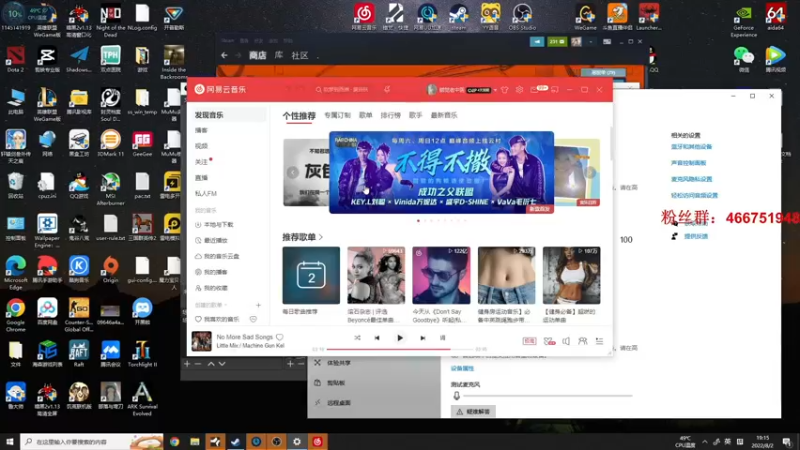
Task: Click heartbeat mode icon beside 我喜欢的音乐
Action: click(x=253, y=319)
